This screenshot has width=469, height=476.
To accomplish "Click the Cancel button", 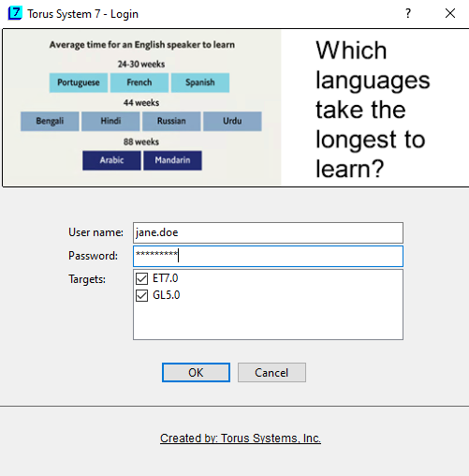I will tap(271, 372).
